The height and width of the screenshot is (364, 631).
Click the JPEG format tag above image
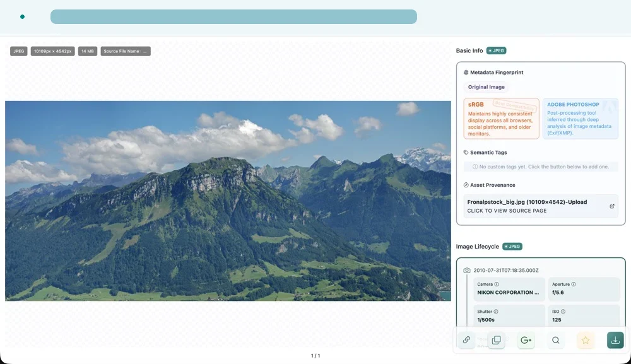click(x=18, y=51)
